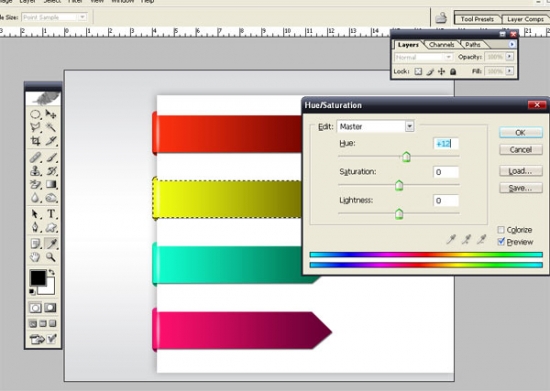Open the Layer Comps tab

click(x=525, y=19)
